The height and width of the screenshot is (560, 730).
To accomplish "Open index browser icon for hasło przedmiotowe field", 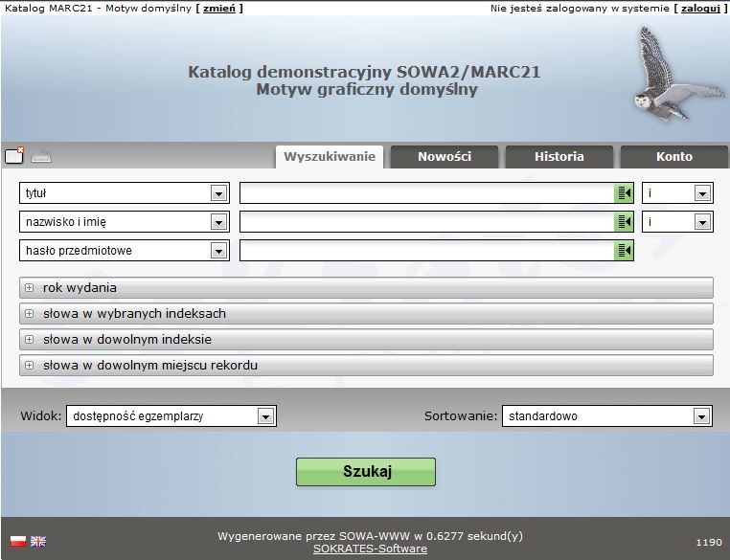I will 625,251.
